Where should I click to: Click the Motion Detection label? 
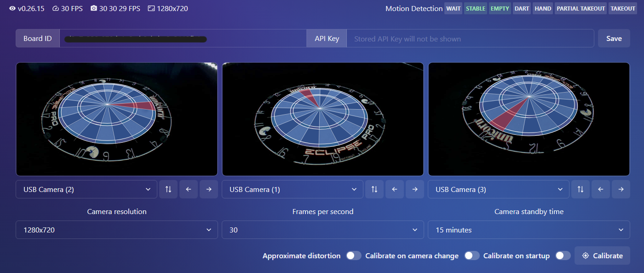pyautogui.click(x=414, y=9)
